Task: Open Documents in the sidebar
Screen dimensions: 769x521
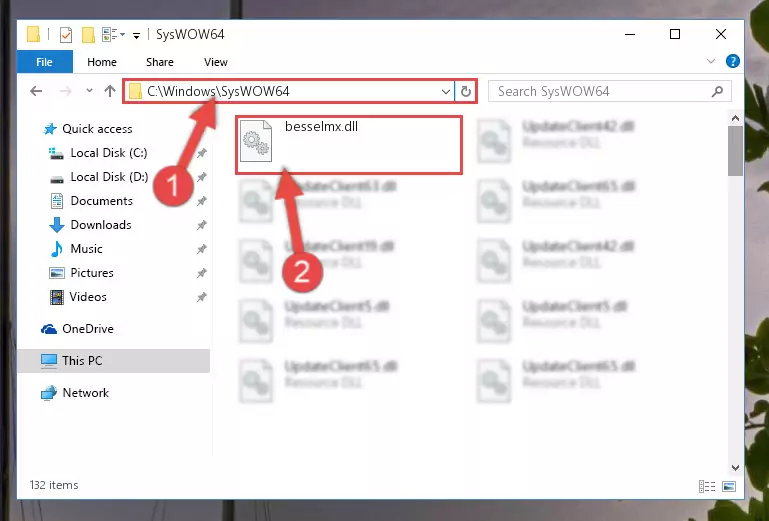Action: tap(92, 201)
